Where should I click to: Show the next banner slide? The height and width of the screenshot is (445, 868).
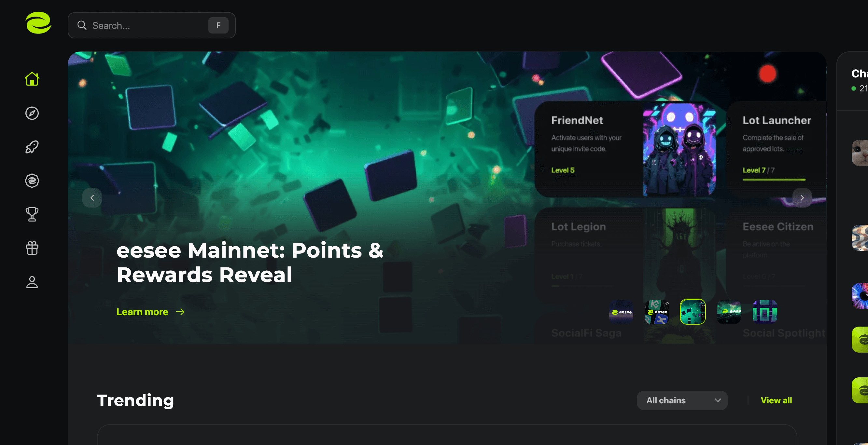pyautogui.click(x=802, y=198)
